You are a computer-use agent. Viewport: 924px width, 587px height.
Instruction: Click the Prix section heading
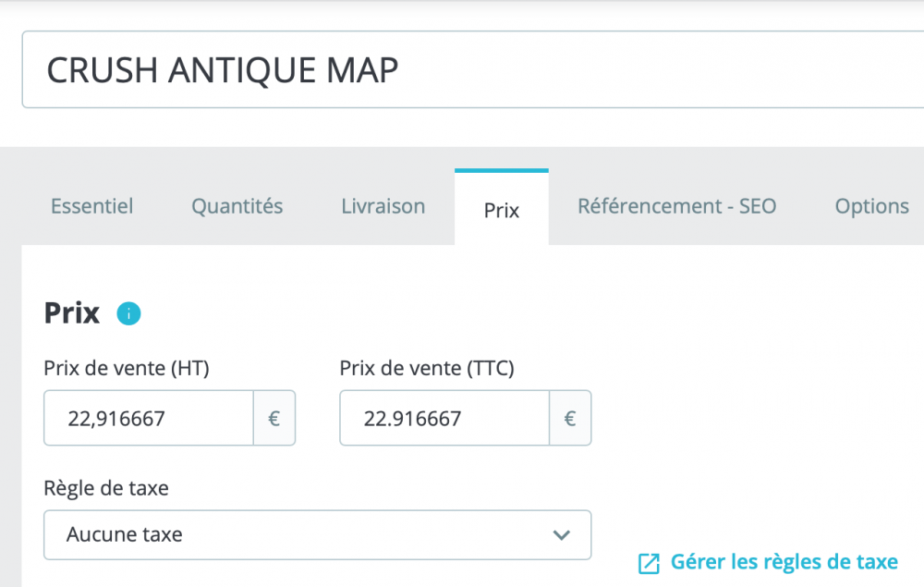point(72,313)
